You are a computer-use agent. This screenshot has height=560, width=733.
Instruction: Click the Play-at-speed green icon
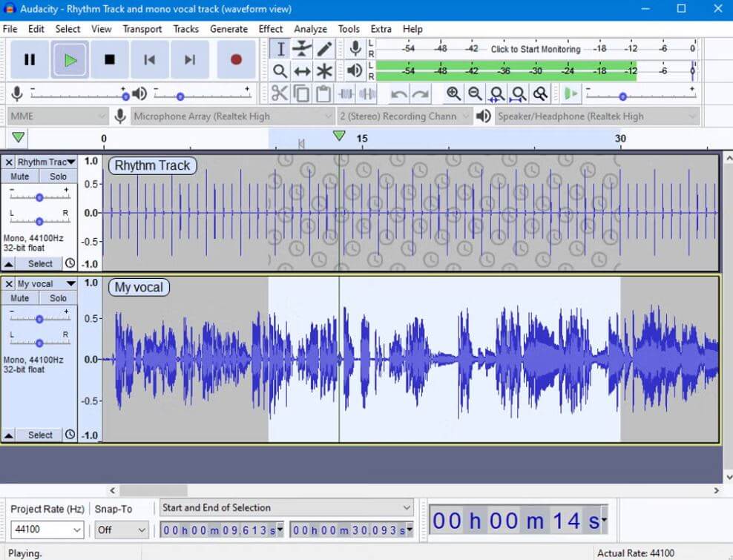click(571, 93)
